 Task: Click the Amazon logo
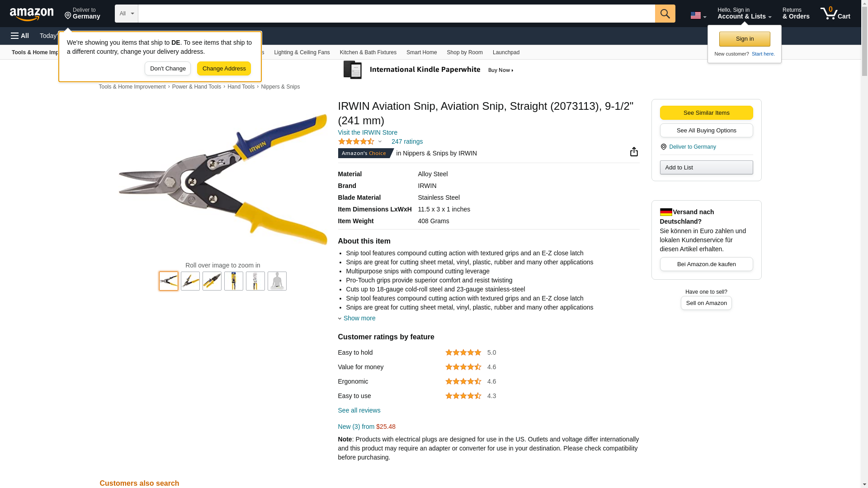(32, 14)
